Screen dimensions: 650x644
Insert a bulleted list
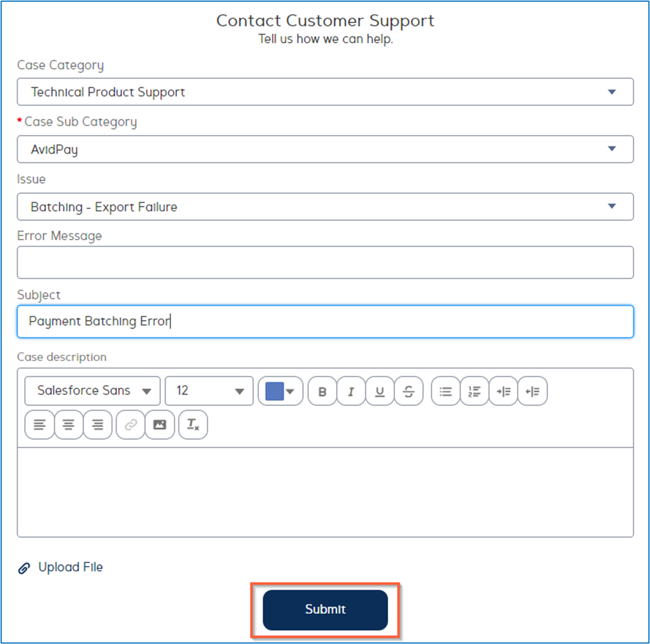pyautogui.click(x=445, y=391)
